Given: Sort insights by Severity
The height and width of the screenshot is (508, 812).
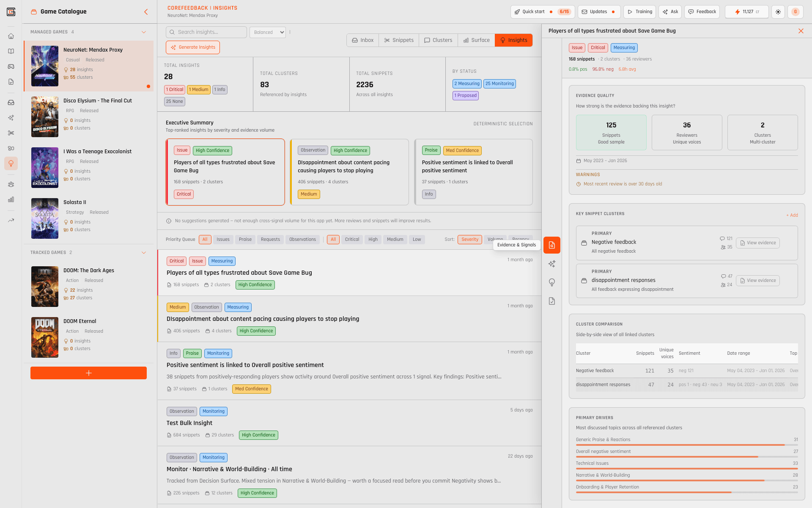Looking at the screenshot, I should click(469, 240).
